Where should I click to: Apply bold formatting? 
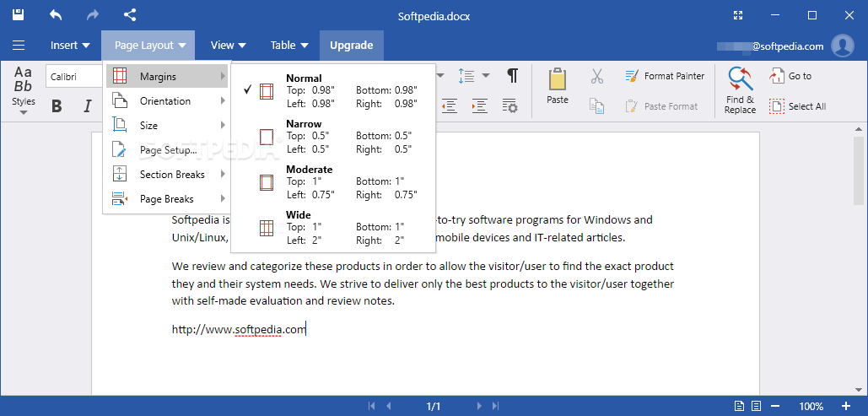[x=57, y=105]
